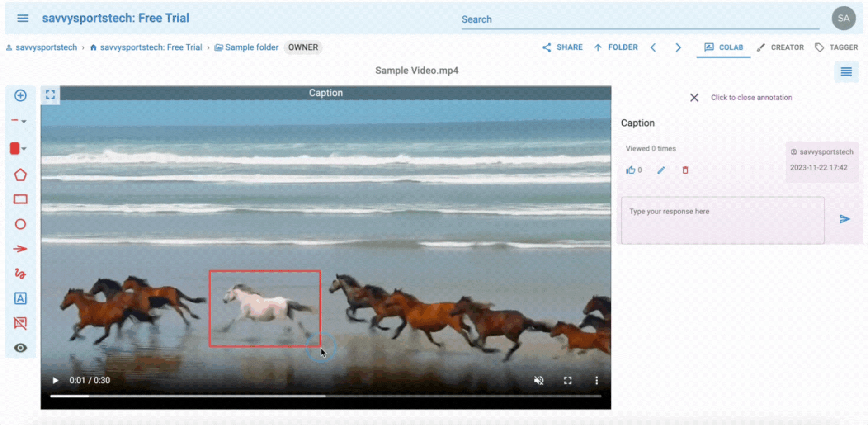Viewport: 868px width, 425px height.
Task: Click 'Click to close annotation' text
Action: click(x=751, y=98)
